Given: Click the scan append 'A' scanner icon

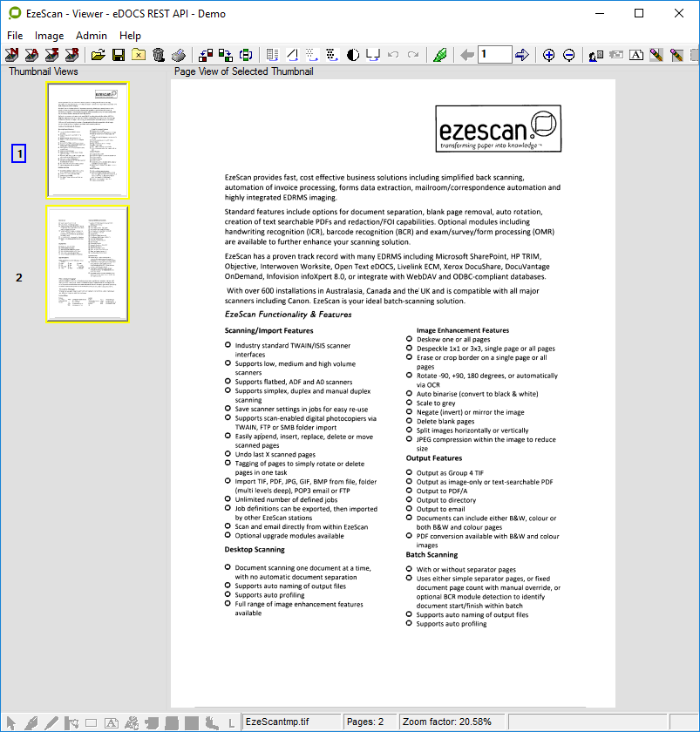Looking at the screenshot, I should point(32,55).
